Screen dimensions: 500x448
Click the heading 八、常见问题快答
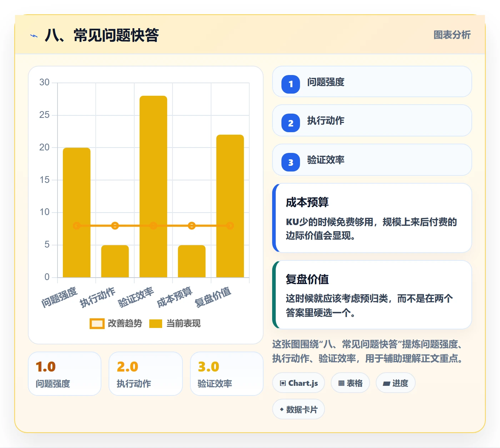(x=102, y=35)
